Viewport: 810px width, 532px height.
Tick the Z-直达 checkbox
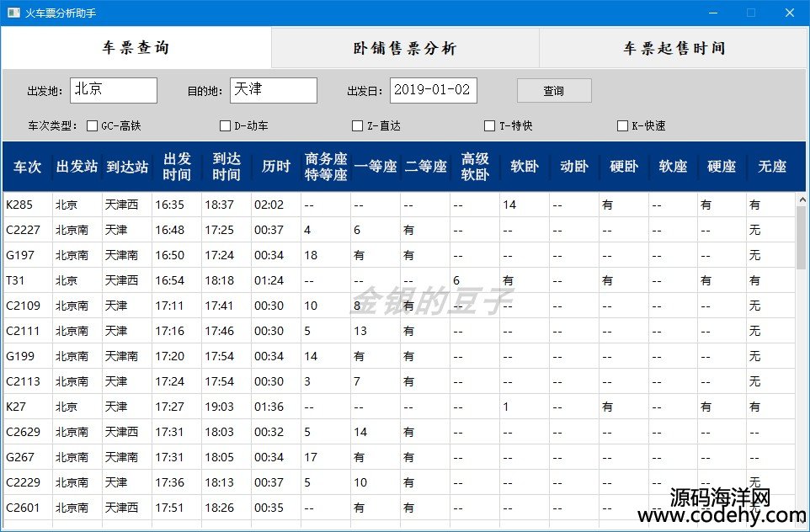358,125
